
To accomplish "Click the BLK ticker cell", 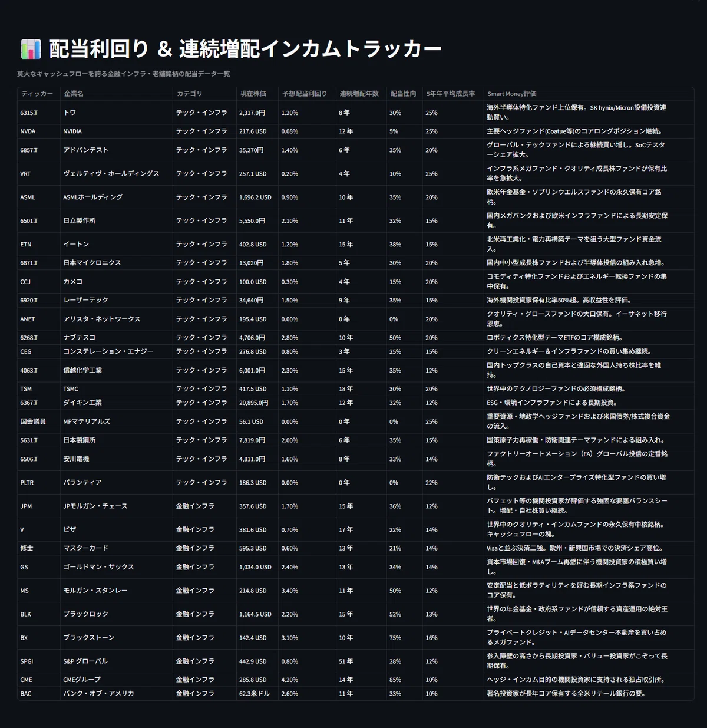I will (x=39, y=614).
